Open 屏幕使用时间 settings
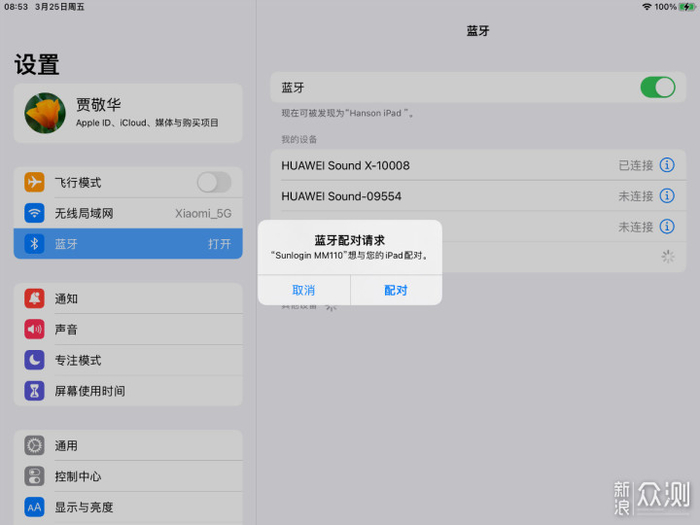 pyautogui.click(x=128, y=391)
